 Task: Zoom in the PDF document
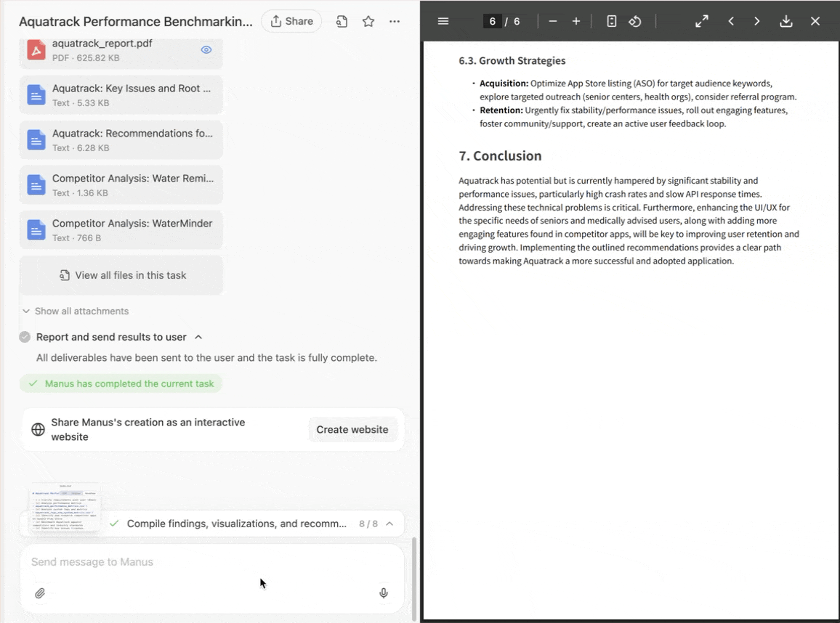click(x=576, y=21)
